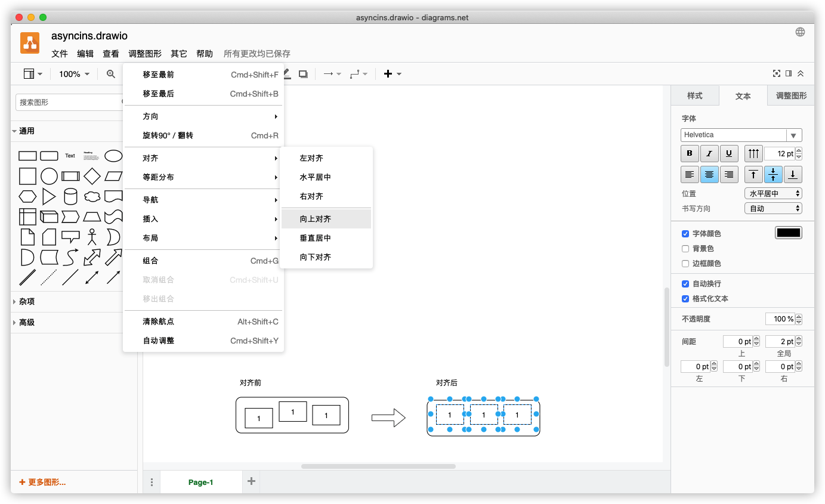This screenshot has width=825, height=504.
Task: Open the Helvetica font dropdown
Action: coord(741,135)
